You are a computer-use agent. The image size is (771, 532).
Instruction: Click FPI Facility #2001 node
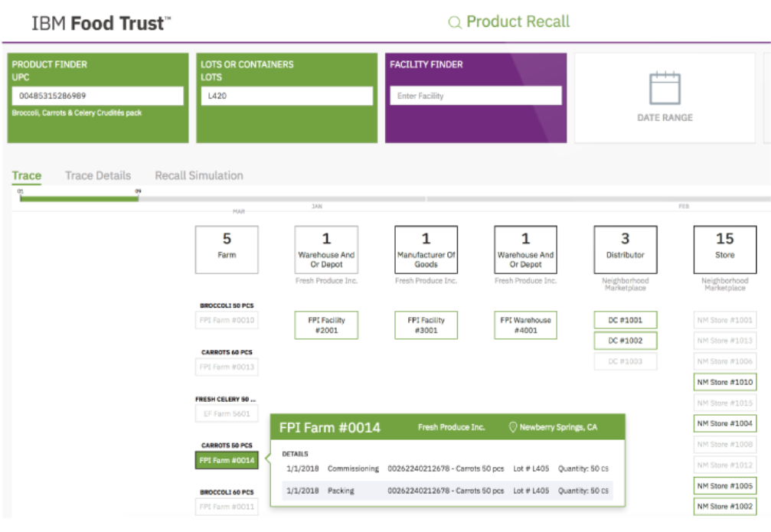(326, 325)
